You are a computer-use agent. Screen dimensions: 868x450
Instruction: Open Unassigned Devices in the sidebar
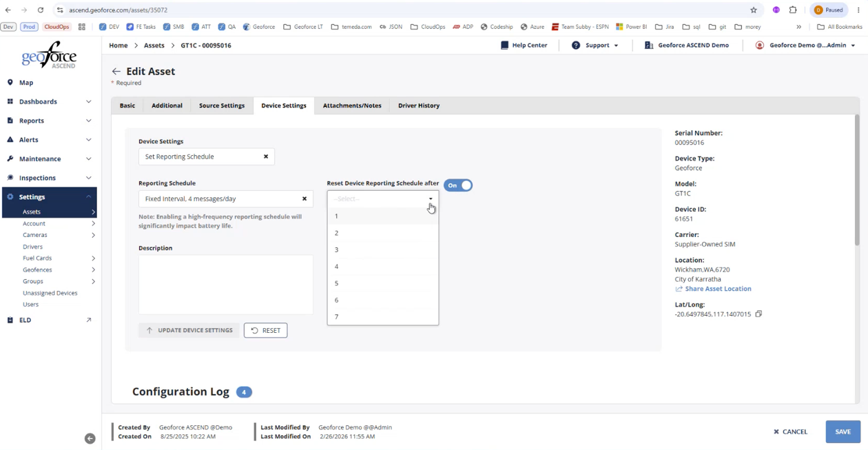pyautogui.click(x=50, y=293)
